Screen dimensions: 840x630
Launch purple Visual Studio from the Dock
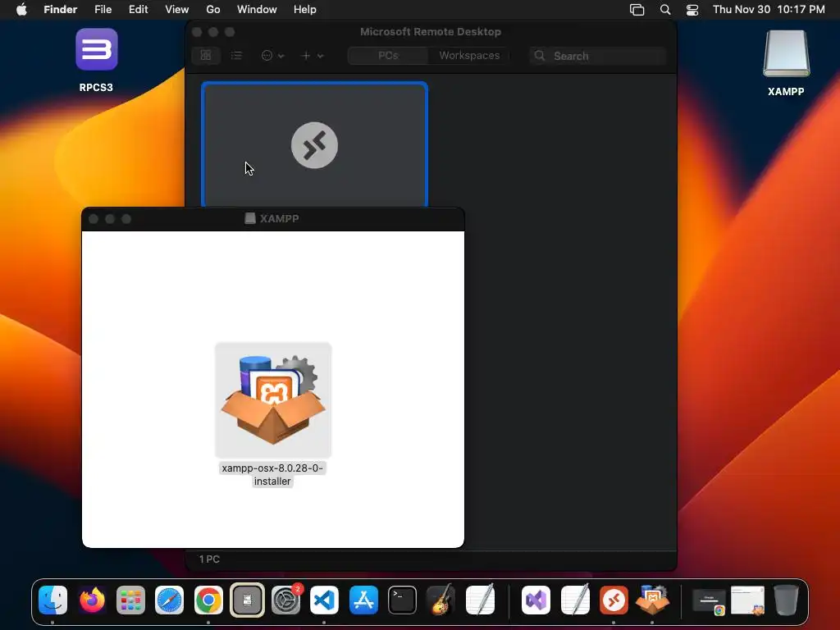(536, 600)
